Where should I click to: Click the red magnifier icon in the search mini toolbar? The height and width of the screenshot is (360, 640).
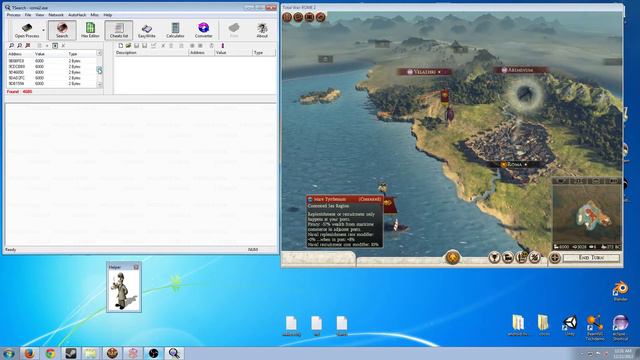(27, 45)
